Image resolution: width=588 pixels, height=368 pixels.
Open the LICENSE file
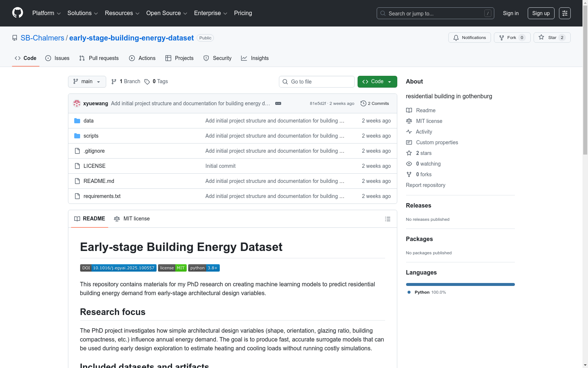click(94, 166)
